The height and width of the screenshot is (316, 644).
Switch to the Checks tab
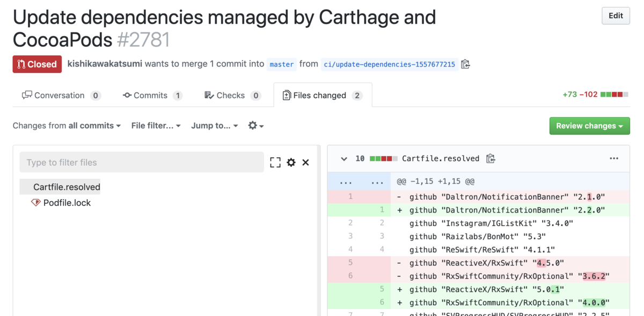232,95
